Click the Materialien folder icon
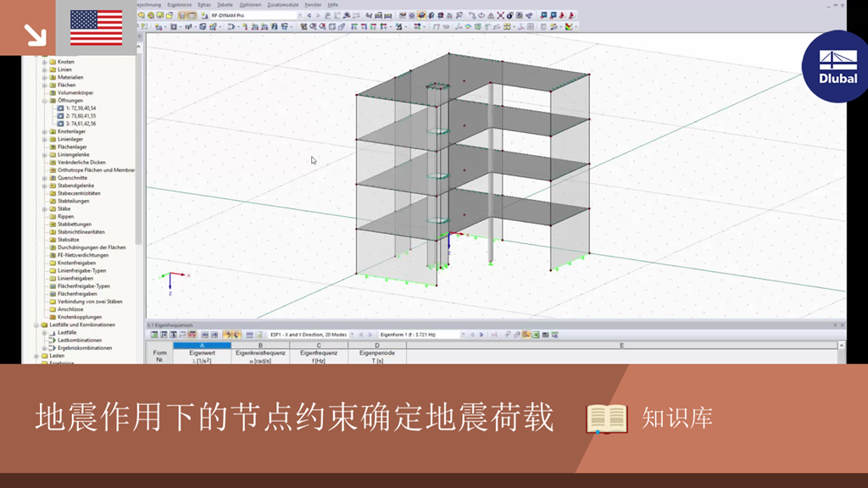The image size is (868, 488). pos(53,77)
